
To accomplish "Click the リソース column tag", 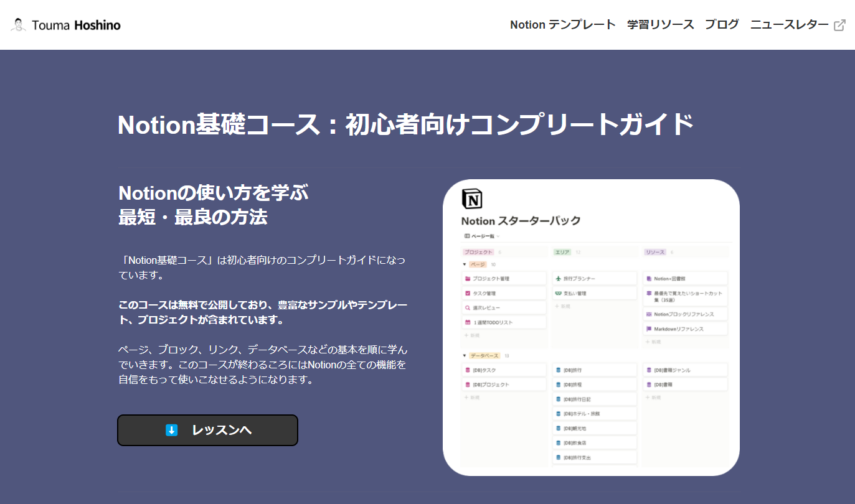I will (x=655, y=252).
